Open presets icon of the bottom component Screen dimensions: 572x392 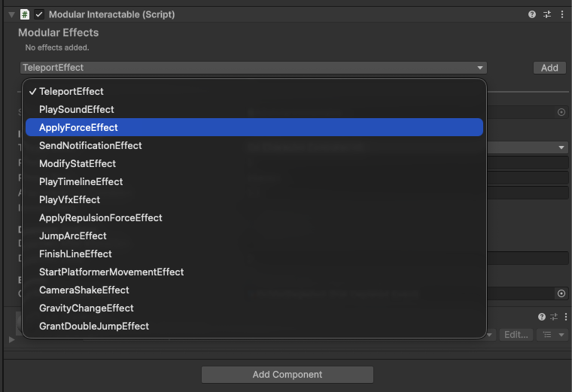[554, 318]
